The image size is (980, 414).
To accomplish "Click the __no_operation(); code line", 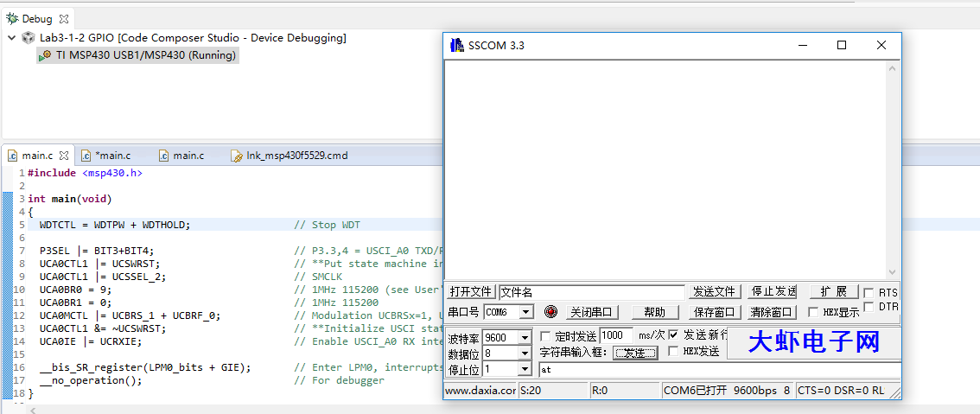I will tap(91, 380).
